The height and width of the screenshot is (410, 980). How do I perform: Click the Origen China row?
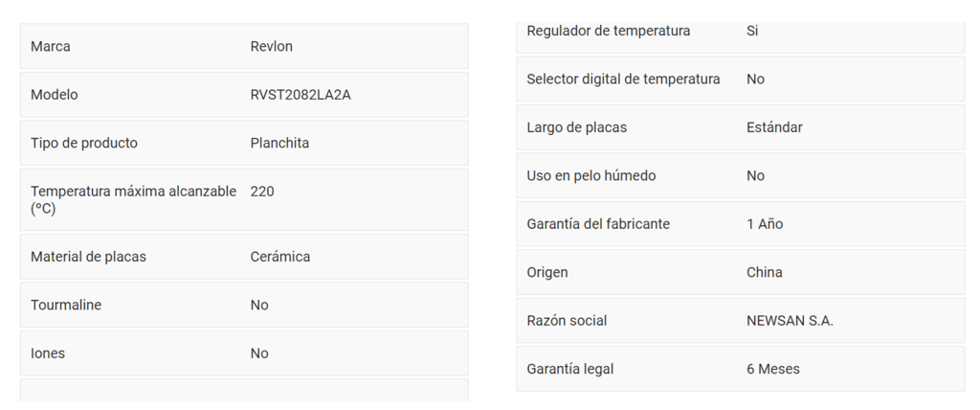(x=740, y=272)
